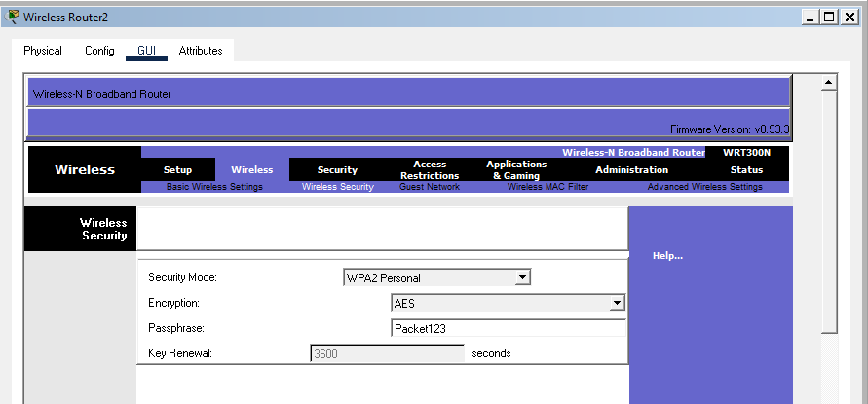Open the Setup menu section

coord(177,170)
